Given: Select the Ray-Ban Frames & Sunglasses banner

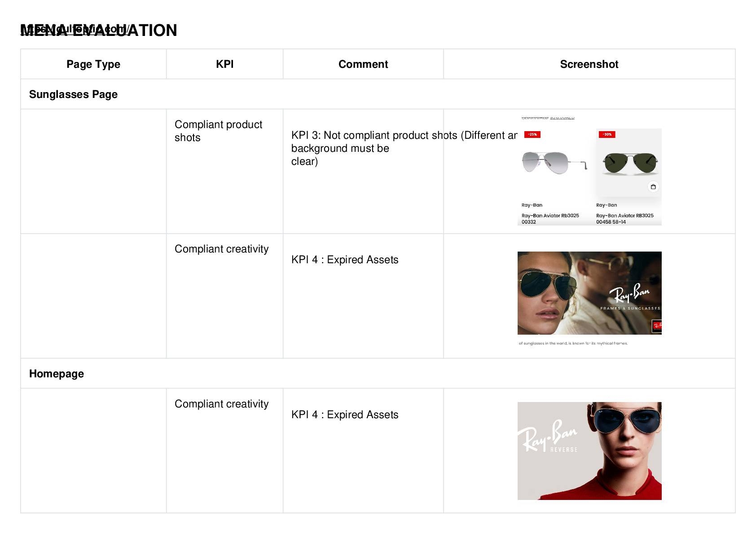Looking at the screenshot, I should tap(589, 293).
